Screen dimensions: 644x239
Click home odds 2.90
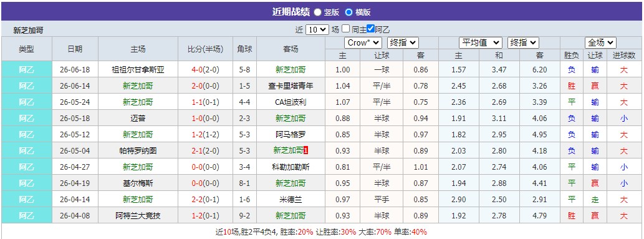[458, 200]
